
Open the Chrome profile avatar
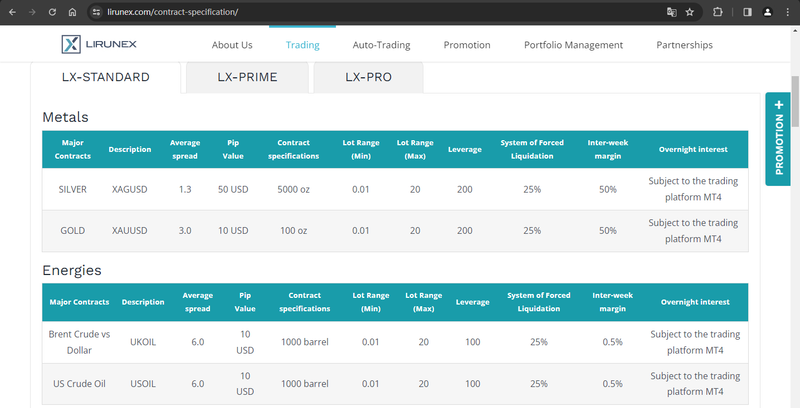pos(767,12)
